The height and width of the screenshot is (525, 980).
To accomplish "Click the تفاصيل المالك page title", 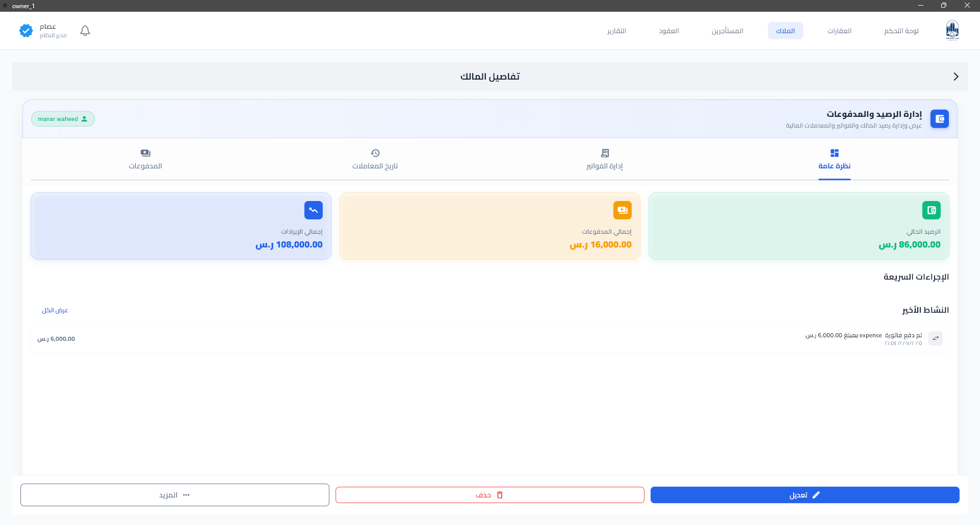I will [490, 77].
